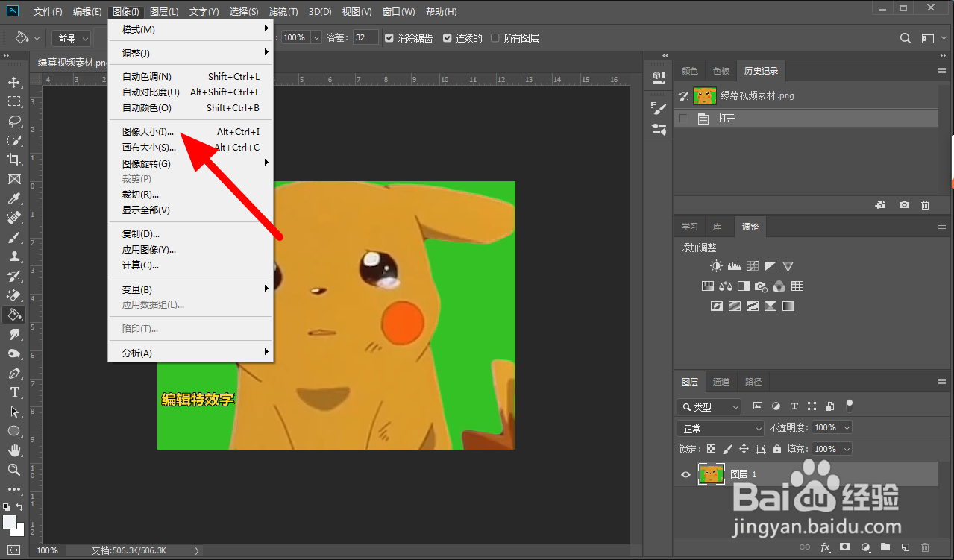The image size is (954, 560).
Task: Select the Horizontal Type tool
Action: point(14,392)
